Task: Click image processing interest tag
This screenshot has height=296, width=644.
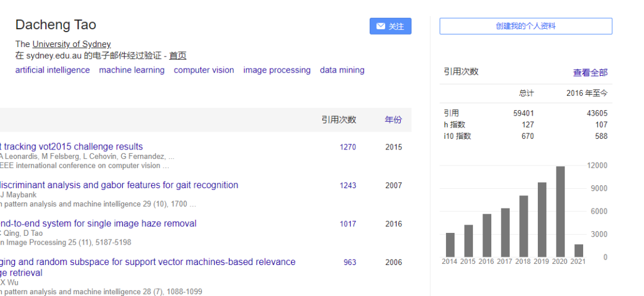Action: 277,70
